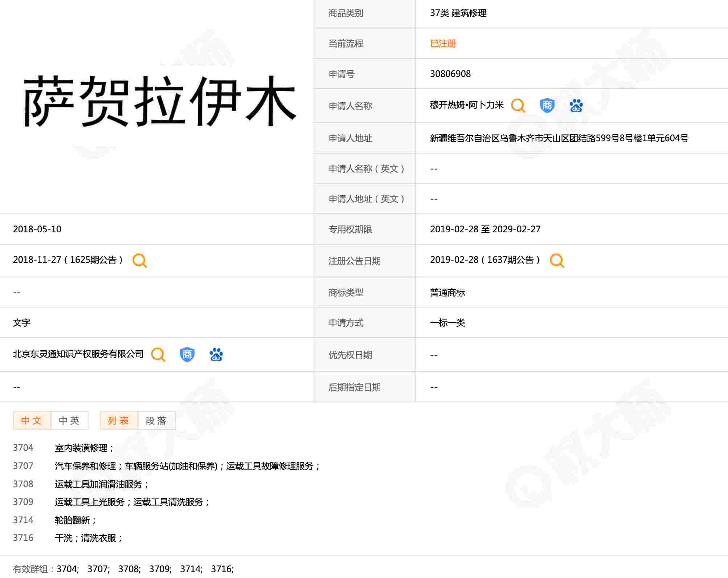
Task: Click search icon next to 1625期公告
Action: pyautogui.click(x=140, y=260)
